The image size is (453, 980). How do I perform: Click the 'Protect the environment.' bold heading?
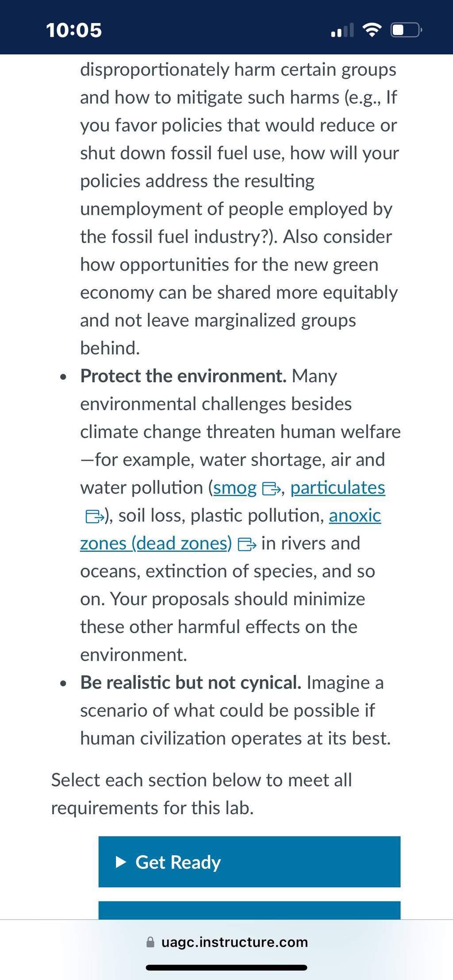pyautogui.click(x=183, y=376)
